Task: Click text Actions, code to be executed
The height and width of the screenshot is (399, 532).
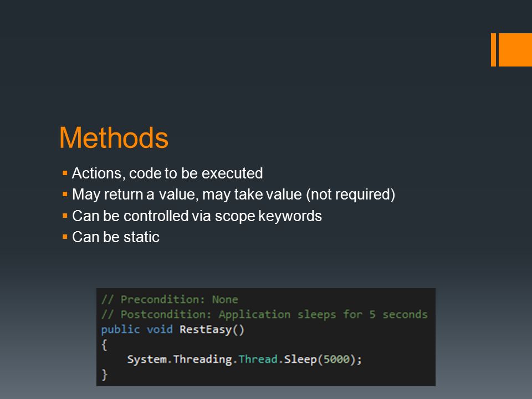Action: coord(167,173)
